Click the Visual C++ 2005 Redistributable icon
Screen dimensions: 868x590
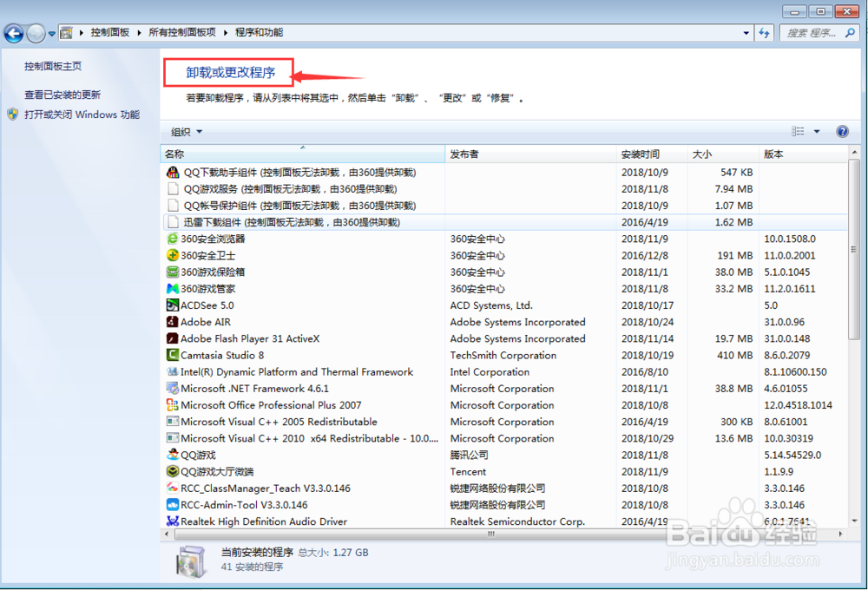(173, 421)
